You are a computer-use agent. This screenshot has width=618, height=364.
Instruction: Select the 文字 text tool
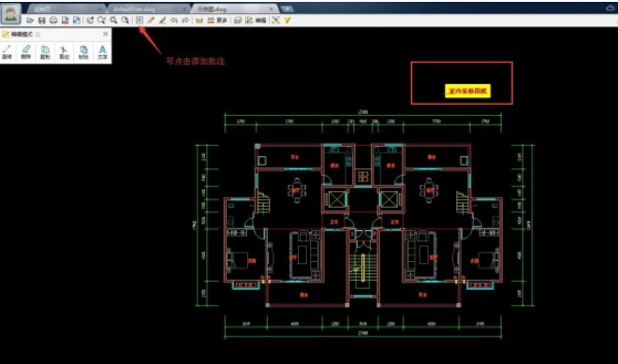(x=102, y=52)
